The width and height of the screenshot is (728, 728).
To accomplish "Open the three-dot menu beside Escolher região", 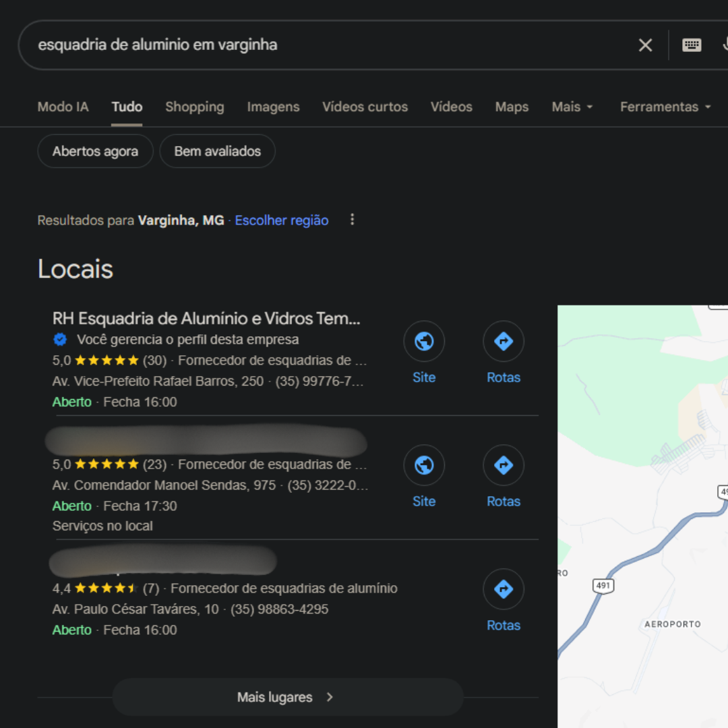I will click(x=352, y=220).
